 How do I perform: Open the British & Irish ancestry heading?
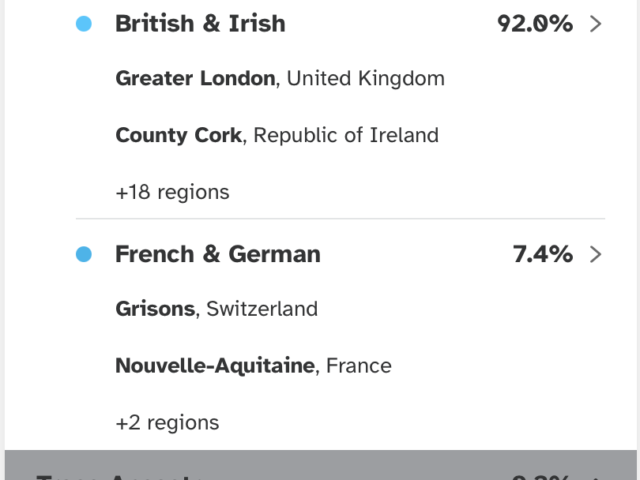tap(200, 24)
